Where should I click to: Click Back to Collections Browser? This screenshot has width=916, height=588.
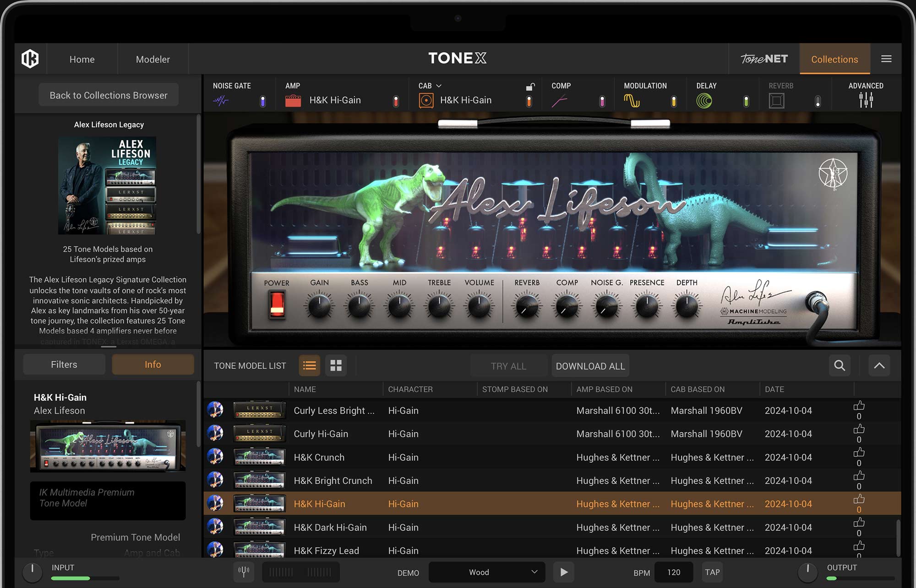click(108, 95)
